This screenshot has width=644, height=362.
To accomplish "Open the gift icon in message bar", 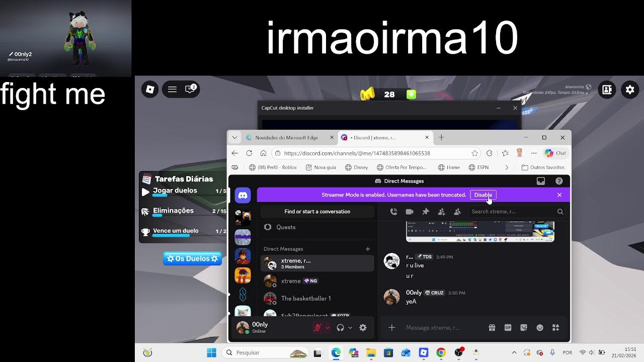I will click(492, 327).
